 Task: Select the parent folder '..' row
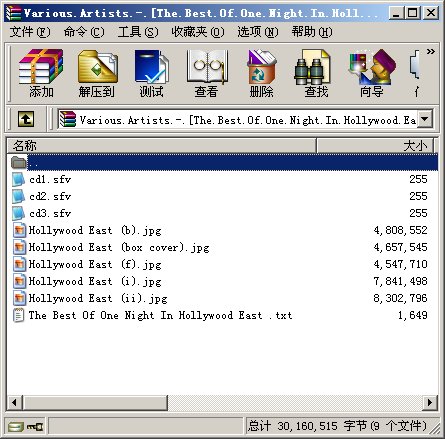click(x=223, y=162)
